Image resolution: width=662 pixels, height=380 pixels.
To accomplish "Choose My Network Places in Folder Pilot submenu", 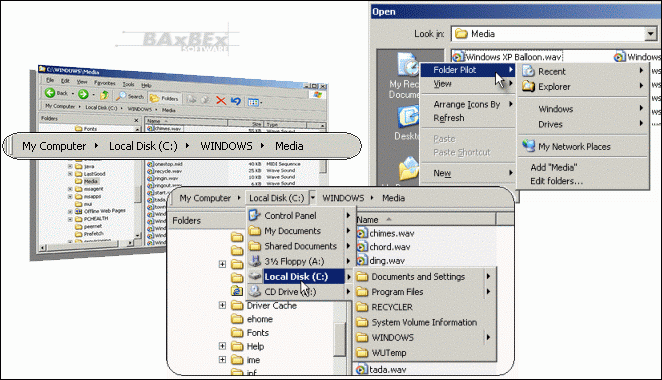I will pyautogui.click(x=583, y=147).
